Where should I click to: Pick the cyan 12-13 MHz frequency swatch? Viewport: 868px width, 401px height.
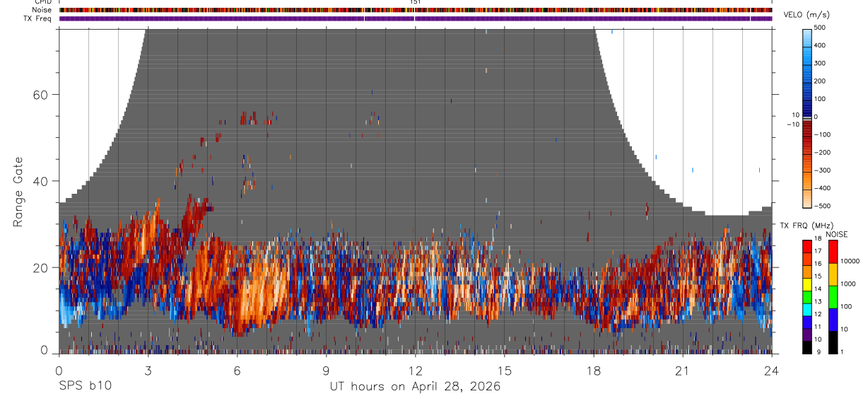(807, 308)
